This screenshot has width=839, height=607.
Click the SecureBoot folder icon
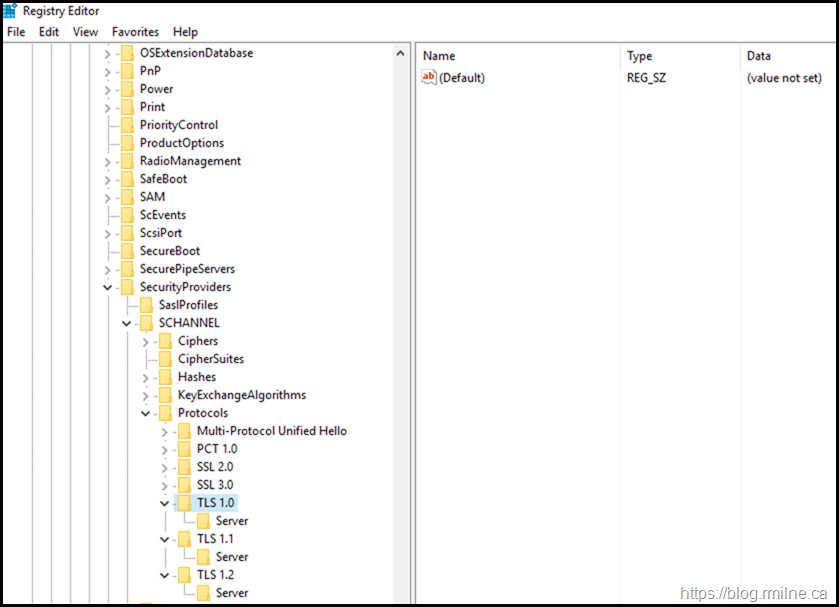pos(127,251)
